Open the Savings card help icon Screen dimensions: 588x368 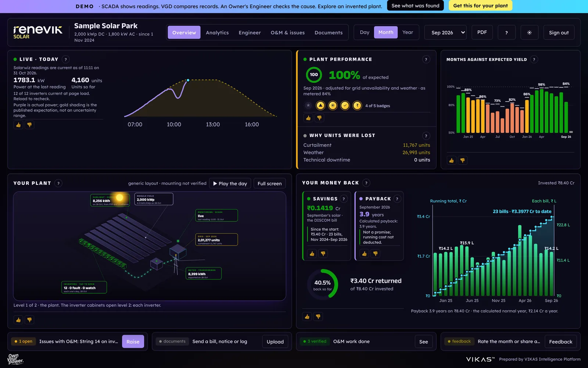coord(344,199)
